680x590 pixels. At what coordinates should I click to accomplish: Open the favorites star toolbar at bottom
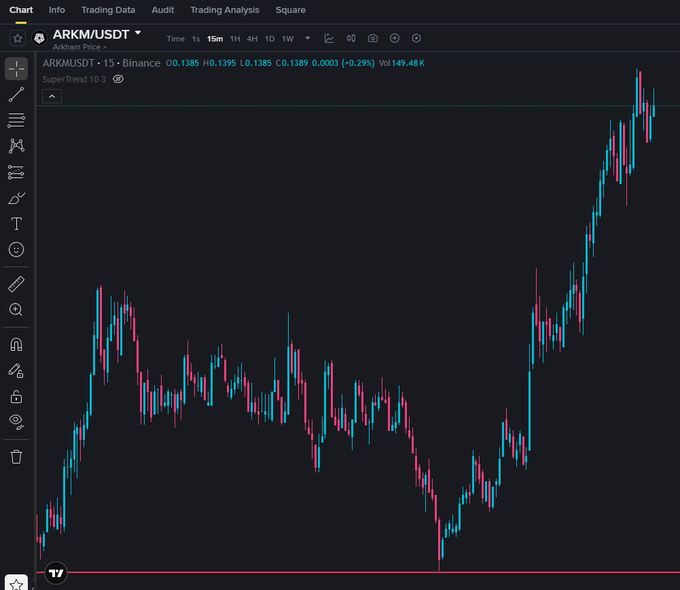16,583
